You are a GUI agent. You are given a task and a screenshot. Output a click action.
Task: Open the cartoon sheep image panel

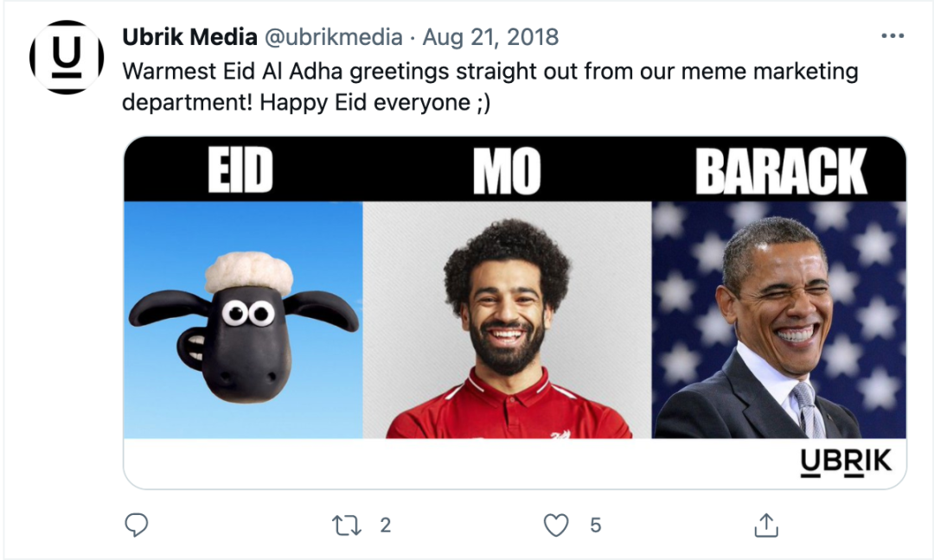[243, 320]
